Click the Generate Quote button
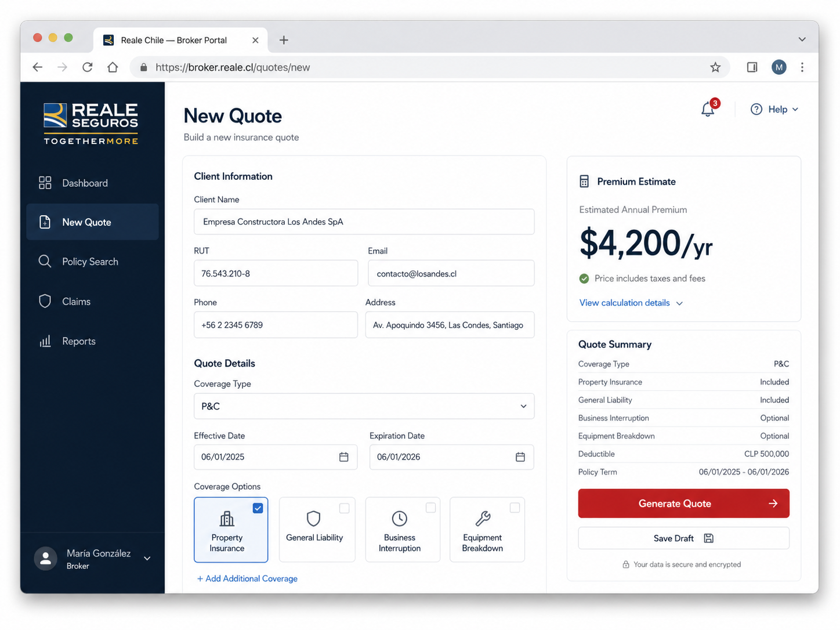The image size is (840, 630). 683,504
